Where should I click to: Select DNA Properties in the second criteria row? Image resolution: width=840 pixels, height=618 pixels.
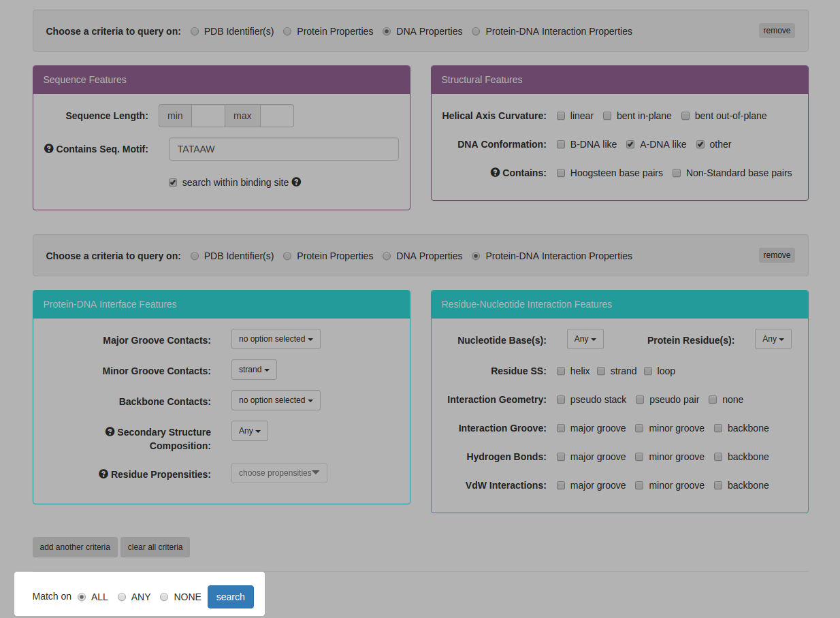[x=387, y=256]
